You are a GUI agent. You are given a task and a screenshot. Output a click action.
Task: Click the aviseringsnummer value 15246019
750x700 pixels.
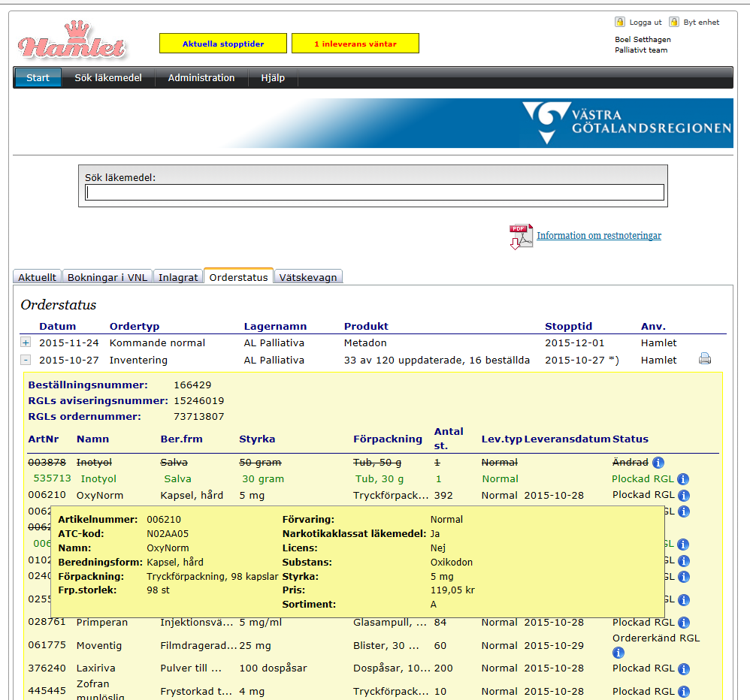click(199, 400)
